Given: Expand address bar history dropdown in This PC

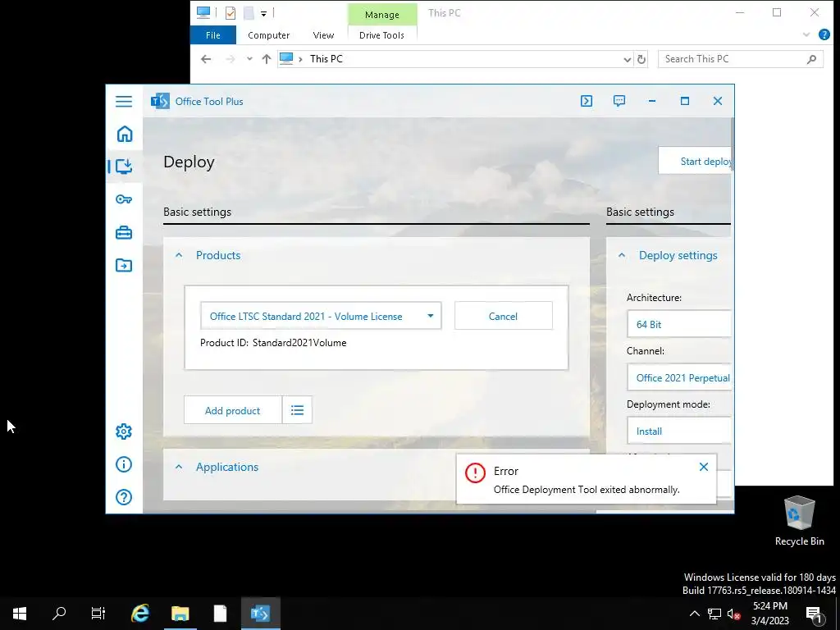Looking at the screenshot, I should point(628,59).
